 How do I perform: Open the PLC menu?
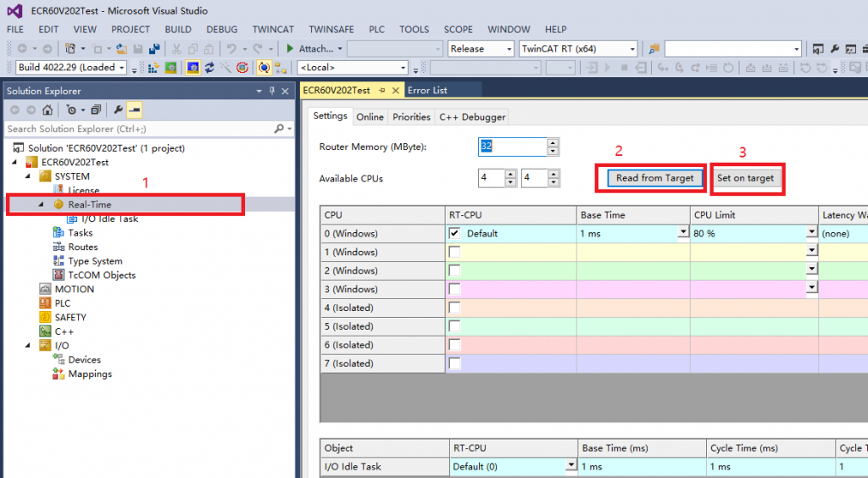coord(376,30)
